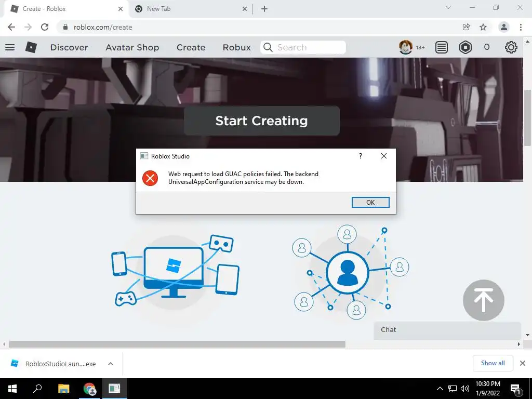The height and width of the screenshot is (399, 532).
Task: Click Show all downloads
Action: [493, 363]
